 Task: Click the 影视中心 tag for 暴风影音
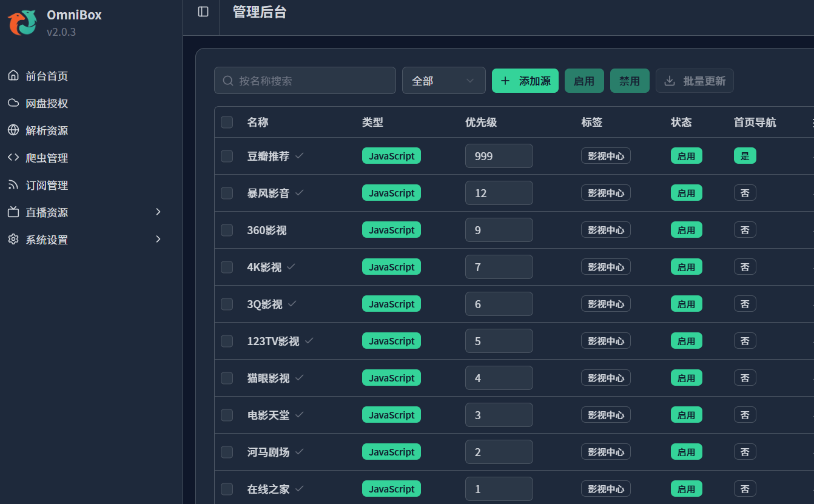tap(606, 193)
